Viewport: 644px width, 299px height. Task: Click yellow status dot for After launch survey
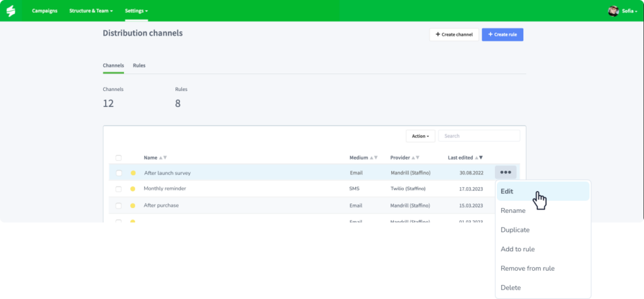coord(133,173)
